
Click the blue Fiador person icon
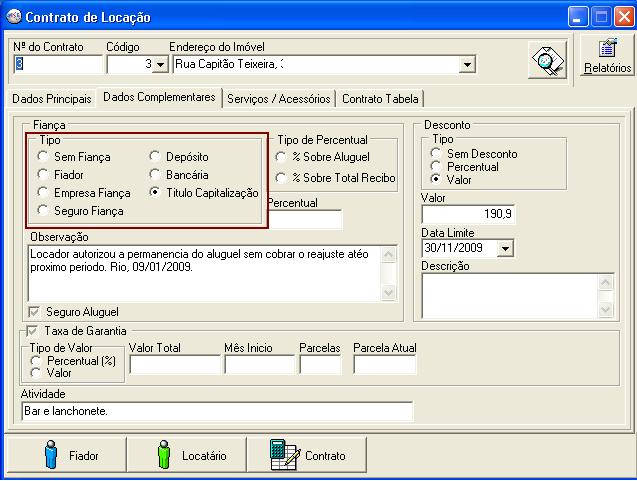(50, 455)
